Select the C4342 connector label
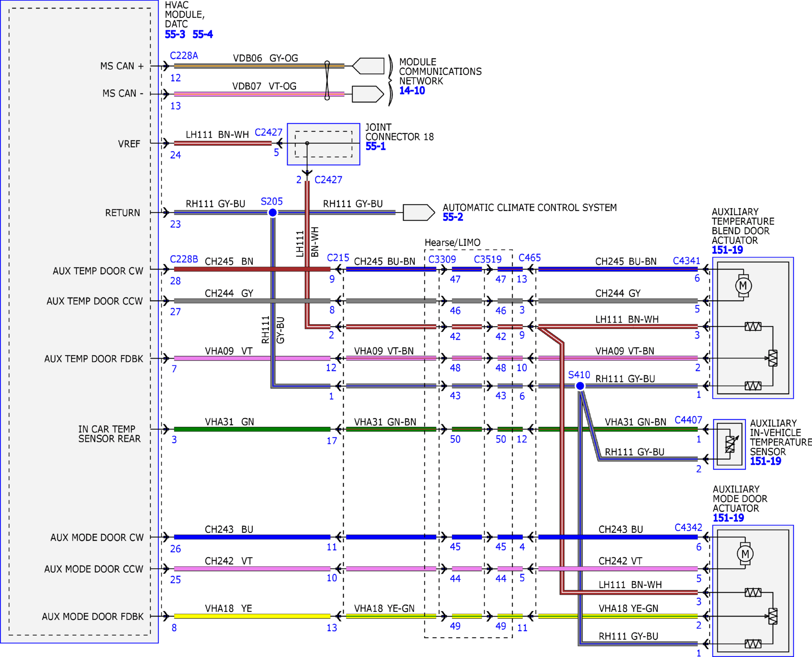This screenshot has width=812, height=657. point(688,527)
